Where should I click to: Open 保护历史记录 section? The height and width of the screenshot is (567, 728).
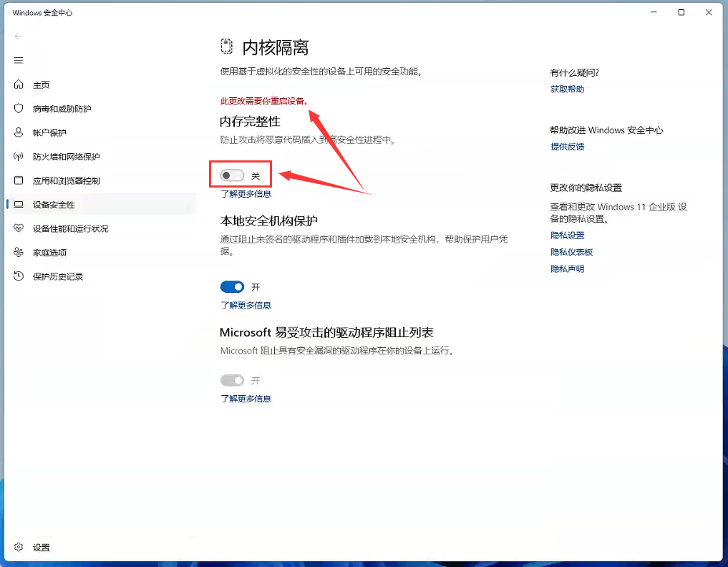pyautogui.click(x=57, y=277)
